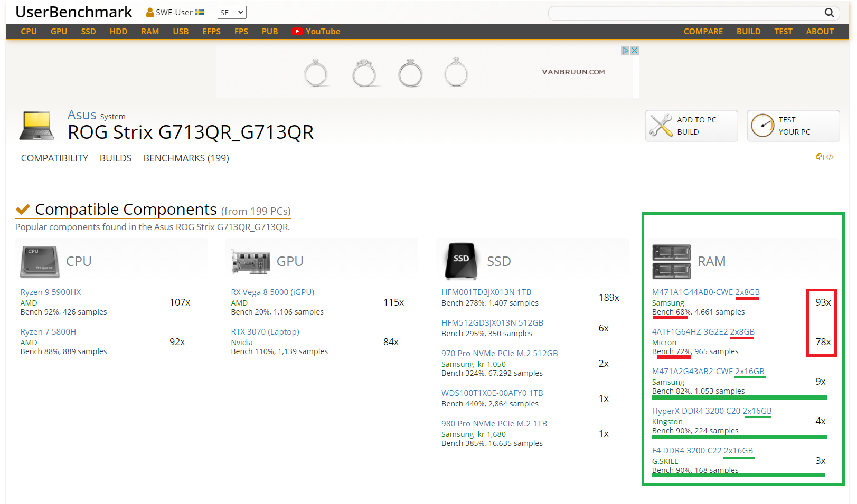Open the RAM menu item
857x504 pixels.
[x=150, y=32]
